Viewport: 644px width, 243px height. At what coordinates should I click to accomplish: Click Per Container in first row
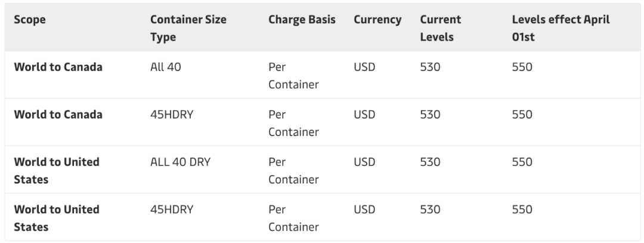coord(293,75)
